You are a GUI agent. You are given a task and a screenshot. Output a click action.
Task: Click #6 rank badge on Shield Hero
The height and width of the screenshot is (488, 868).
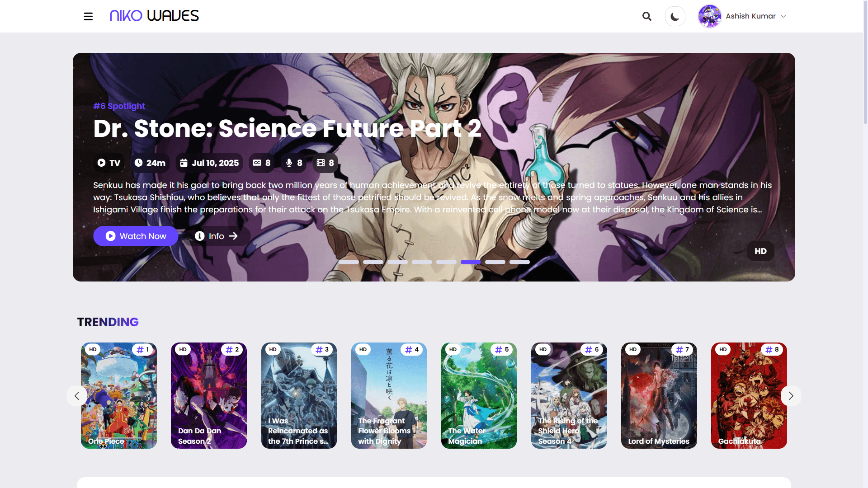[x=592, y=349]
